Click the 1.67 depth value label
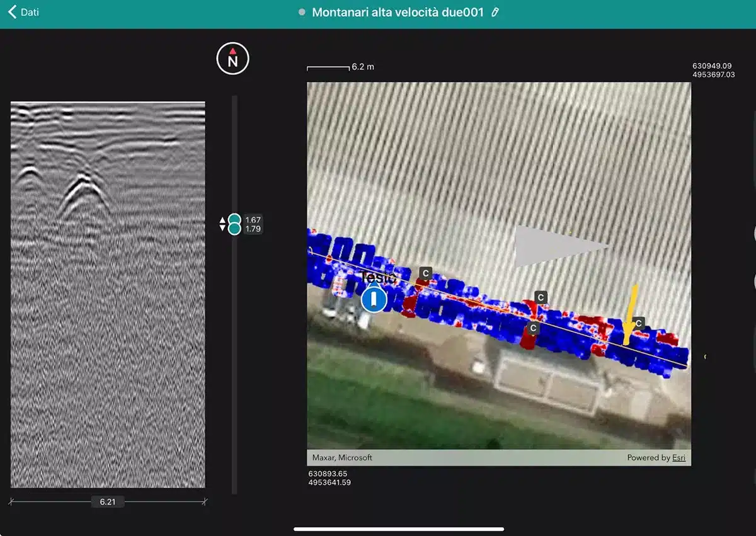The image size is (756, 536). 253,220
